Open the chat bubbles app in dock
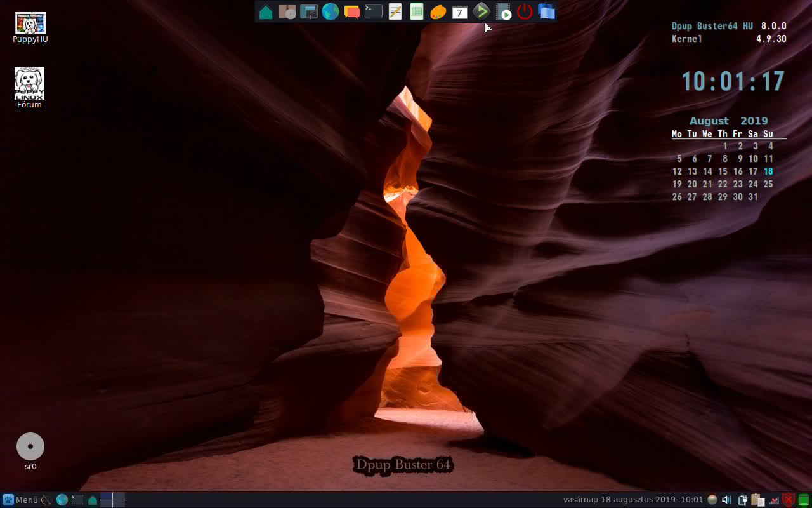Screen dimensions: 812x508 (352, 11)
